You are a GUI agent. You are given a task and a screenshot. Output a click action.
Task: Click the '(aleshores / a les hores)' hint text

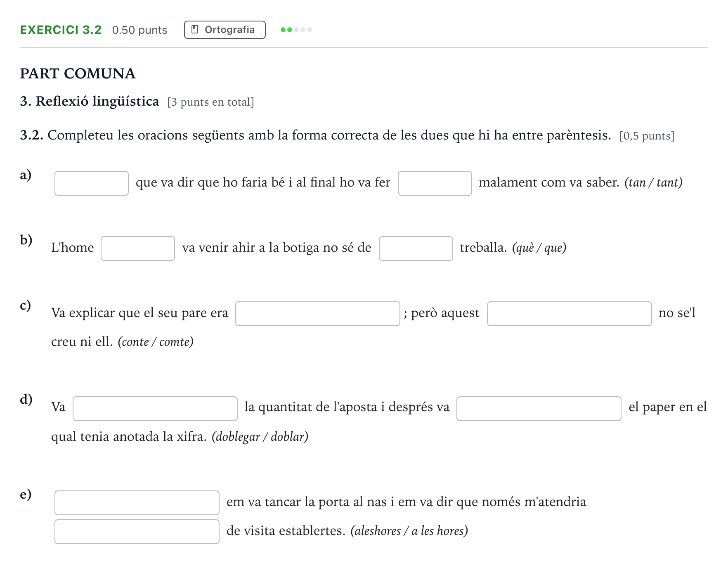point(409,531)
